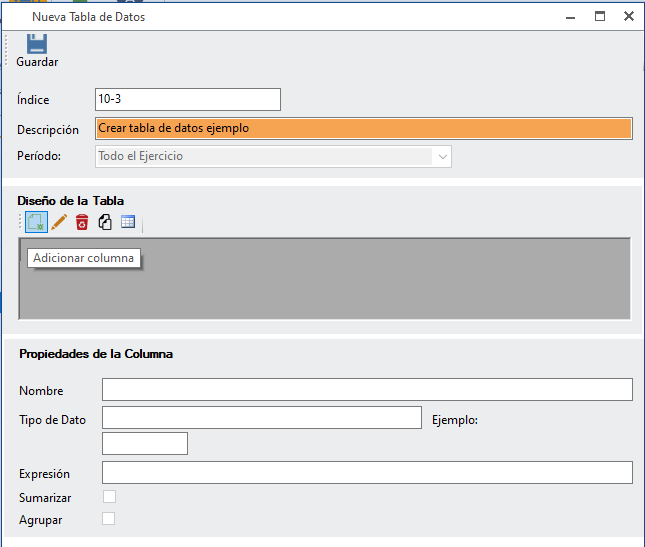Click inside the Índice field
Screen dimensions: 645x547
tap(188, 99)
